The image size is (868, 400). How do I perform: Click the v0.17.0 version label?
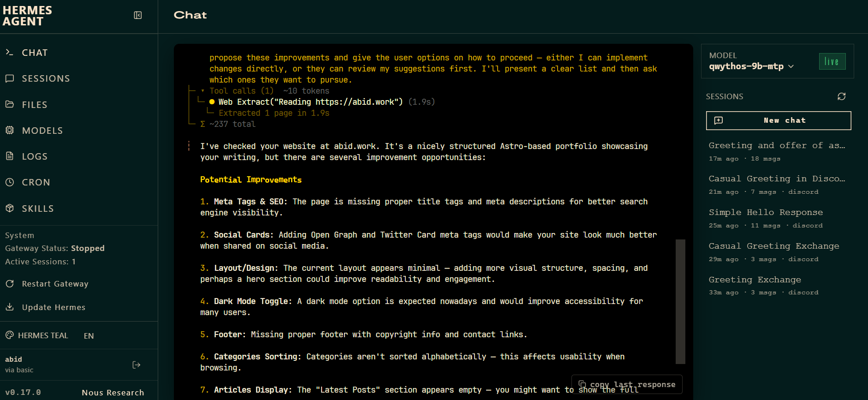pyautogui.click(x=23, y=392)
